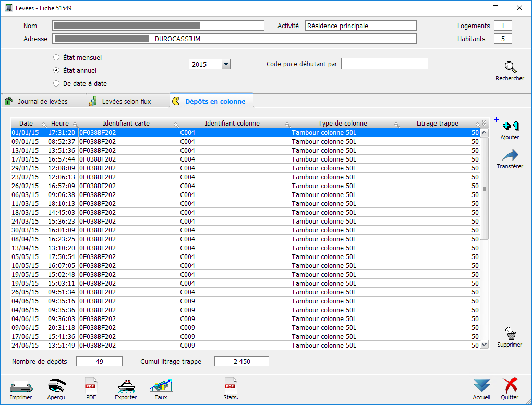Image resolution: width=532 pixels, height=405 pixels.
Task: Click the Transférer arrow icon
Action: (510, 156)
